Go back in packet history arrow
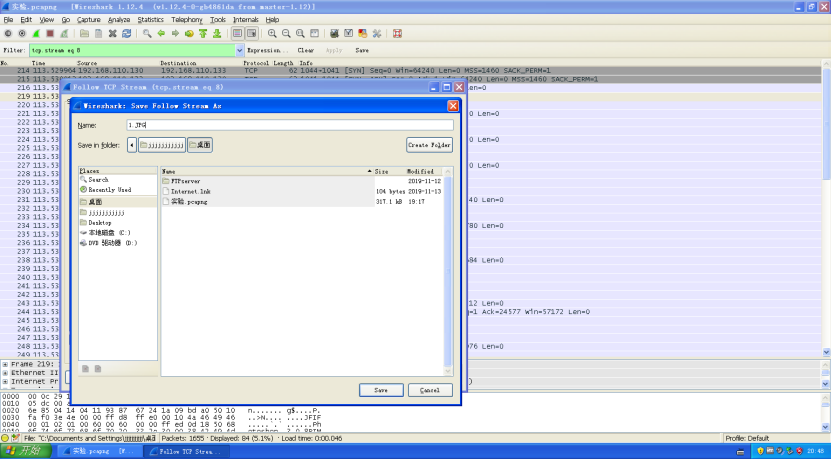 pos(161,33)
